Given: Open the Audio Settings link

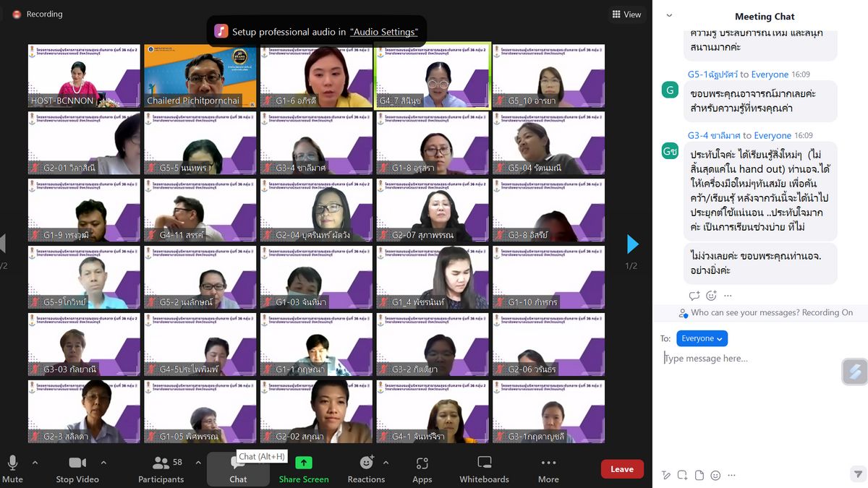Looking at the screenshot, I should [x=383, y=32].
